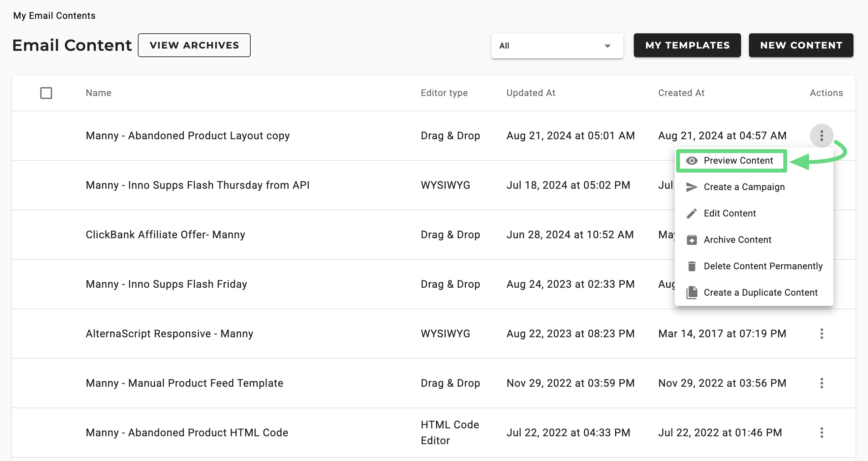Image resolution: width=868 pixels, height=461 pixels.
Task: Click the pencil Edit Content icon
Action: [692, 213]
